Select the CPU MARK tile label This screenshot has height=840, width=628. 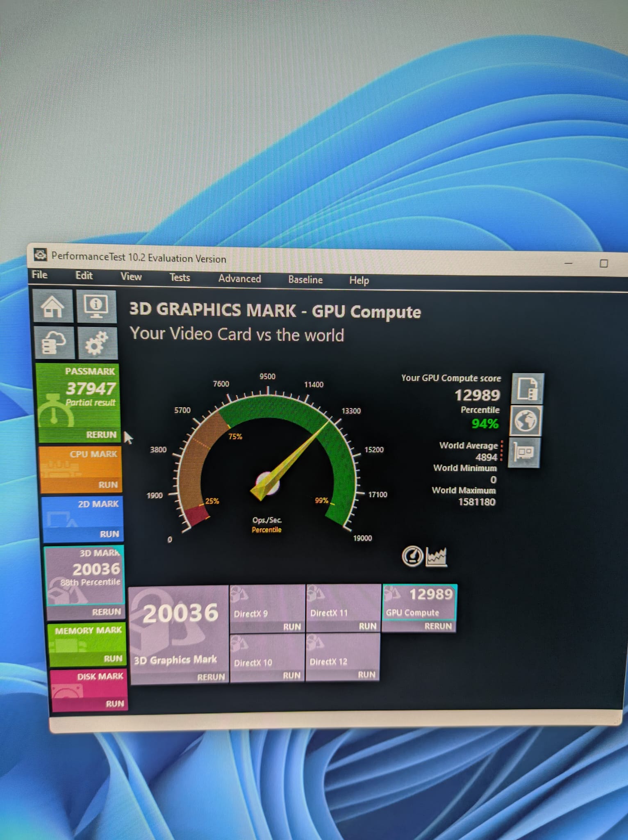click(93, 454)
